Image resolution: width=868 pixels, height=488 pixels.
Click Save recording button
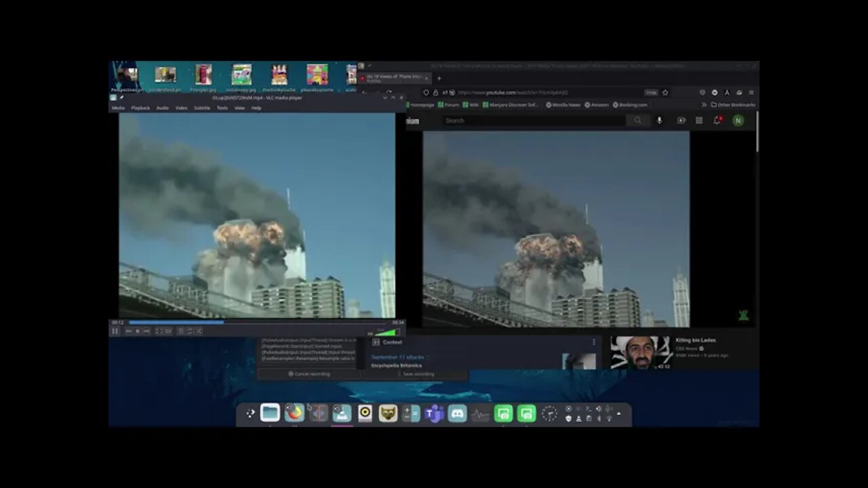(x=415, y=374)
